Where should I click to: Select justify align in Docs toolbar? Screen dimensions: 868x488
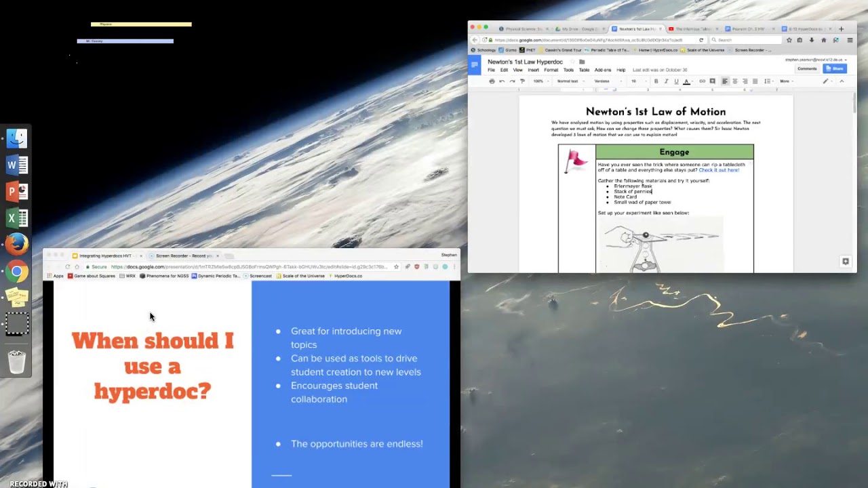pos(755,81)
